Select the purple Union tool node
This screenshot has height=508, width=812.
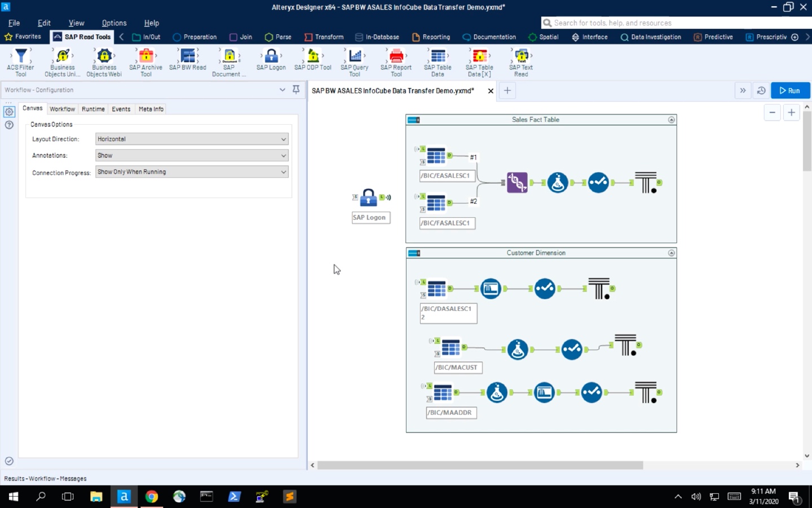pos(517,182)
